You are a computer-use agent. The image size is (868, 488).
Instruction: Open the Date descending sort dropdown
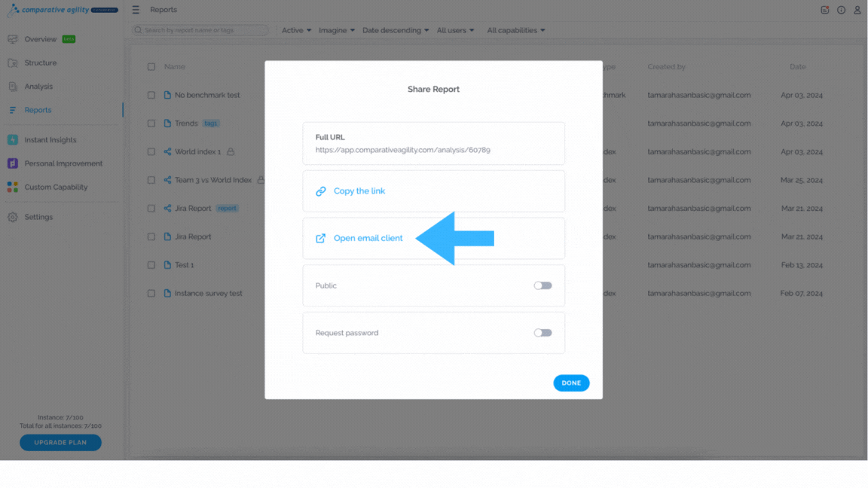pyautogui.click(x=396, y=30)
